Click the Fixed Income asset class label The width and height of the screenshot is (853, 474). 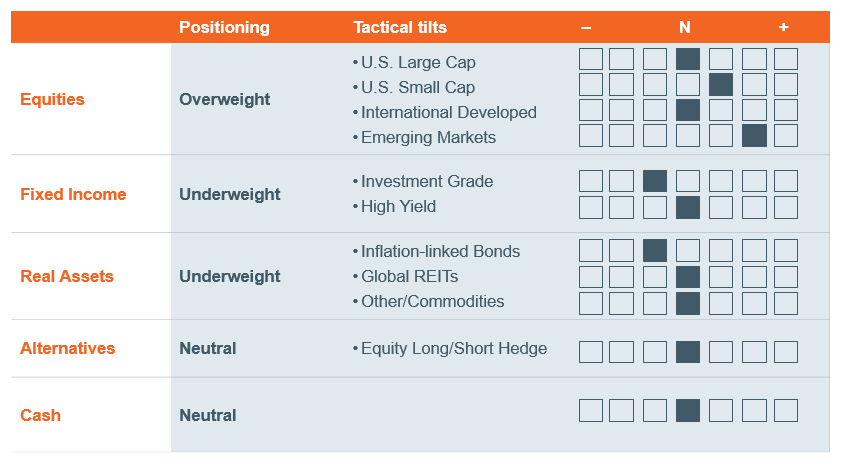(x=73, y=194)
